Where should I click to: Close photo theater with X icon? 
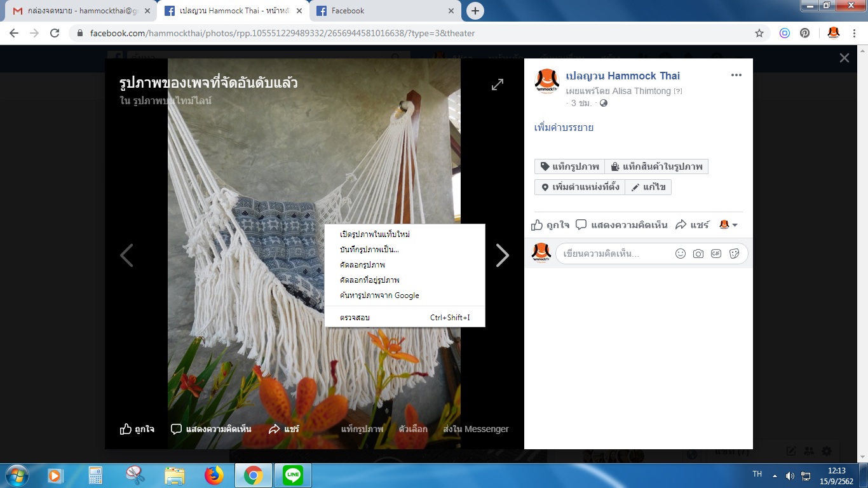pyautogui.click(x=844, y=58)
